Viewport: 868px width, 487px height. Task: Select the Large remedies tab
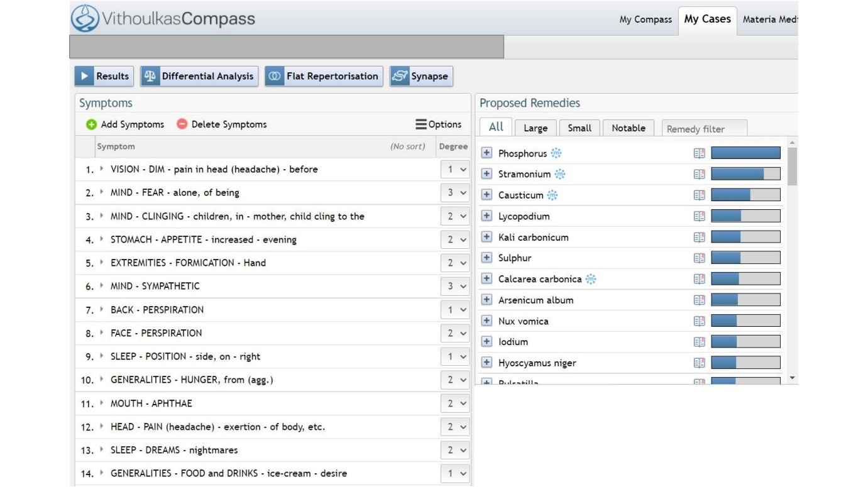point(535,128)
